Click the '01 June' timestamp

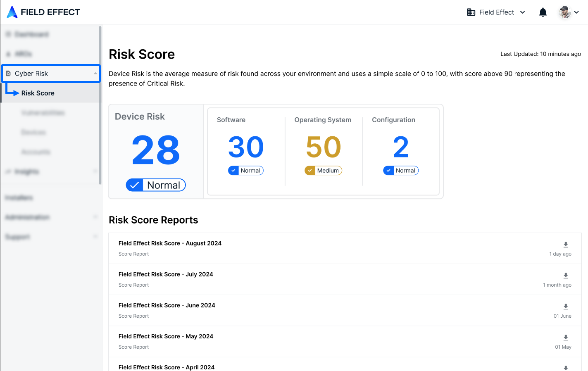[562, 316]
